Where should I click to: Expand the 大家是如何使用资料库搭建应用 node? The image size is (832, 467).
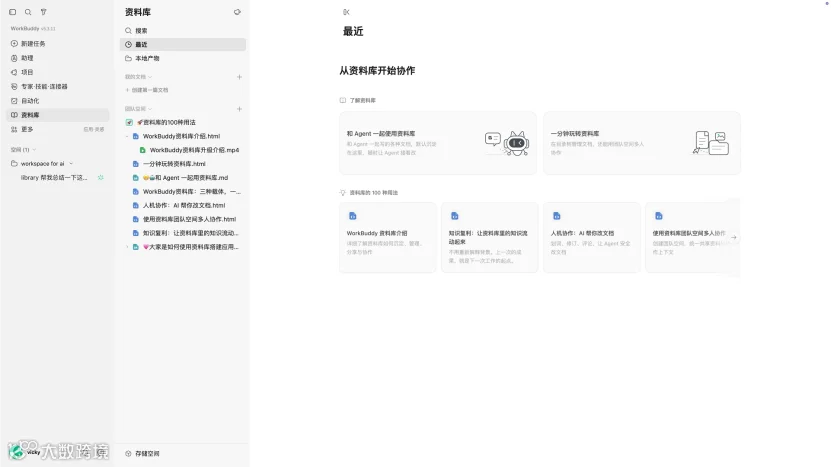(x=127, y=247)
